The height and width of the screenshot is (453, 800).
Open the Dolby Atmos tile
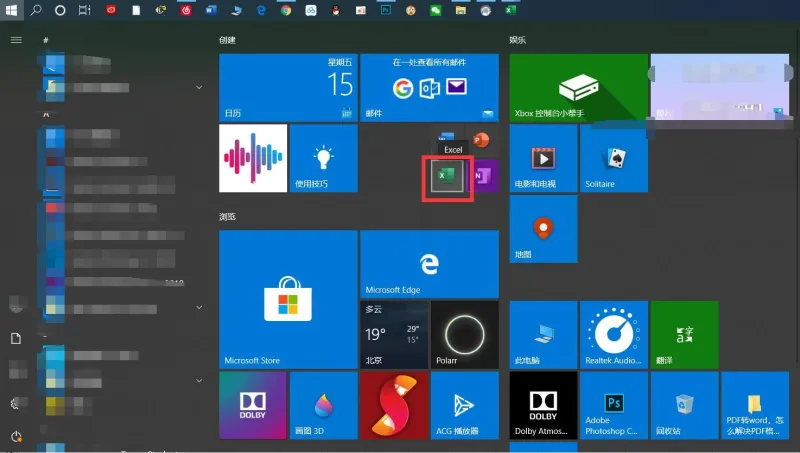click(x=543, y=405)
